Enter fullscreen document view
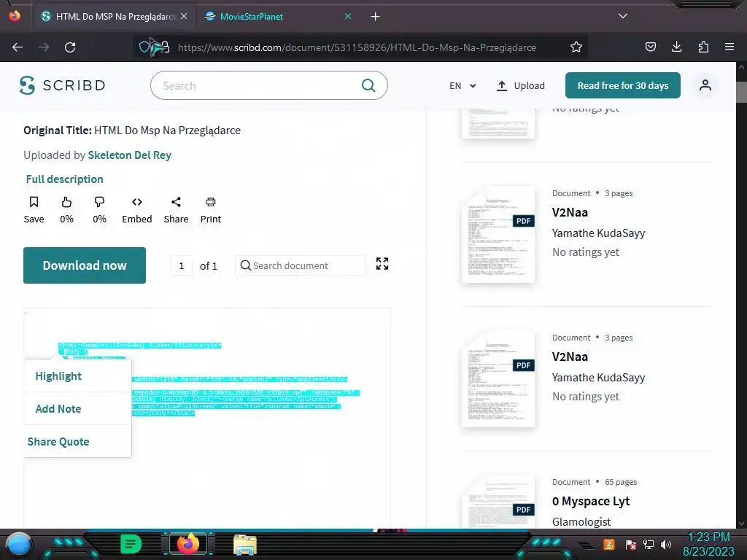Screen dimensions: 747x560 coord(382,264)
